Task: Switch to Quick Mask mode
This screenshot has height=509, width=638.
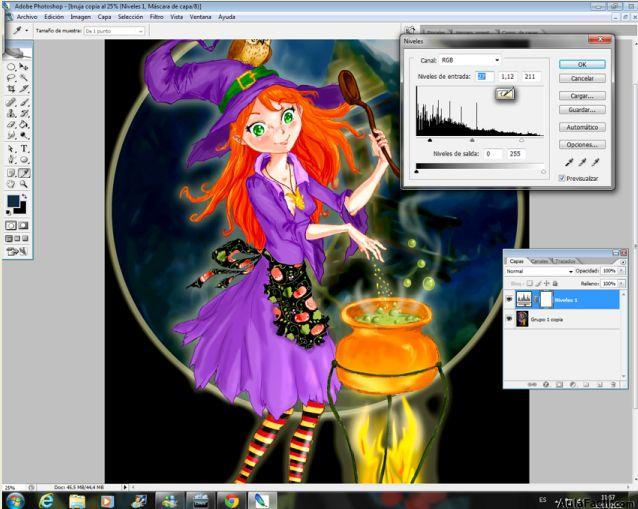Action: coord(24,225)
